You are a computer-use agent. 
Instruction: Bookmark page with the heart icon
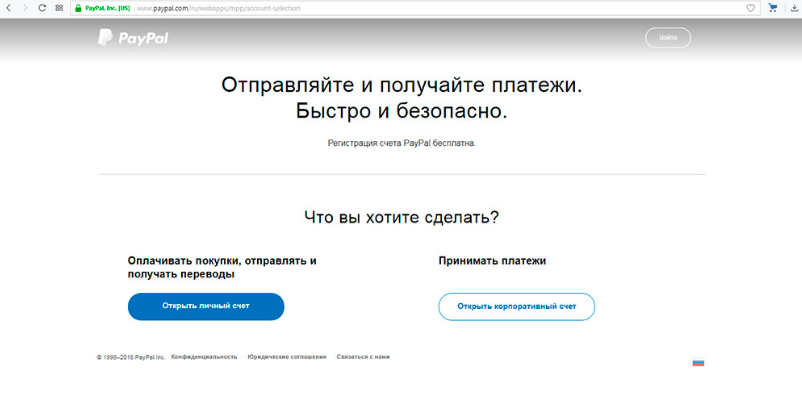pyautogui.click(x=750, y=8)
